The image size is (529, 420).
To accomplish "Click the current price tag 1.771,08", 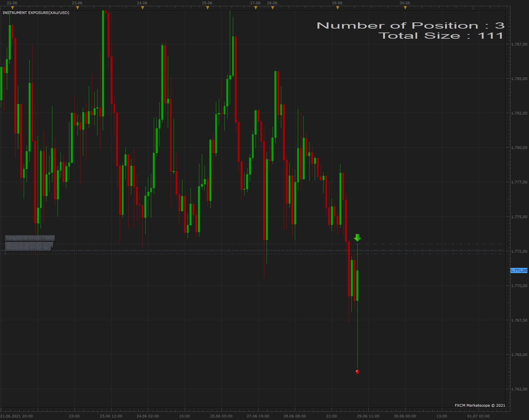I will click(x=519, y=270).
